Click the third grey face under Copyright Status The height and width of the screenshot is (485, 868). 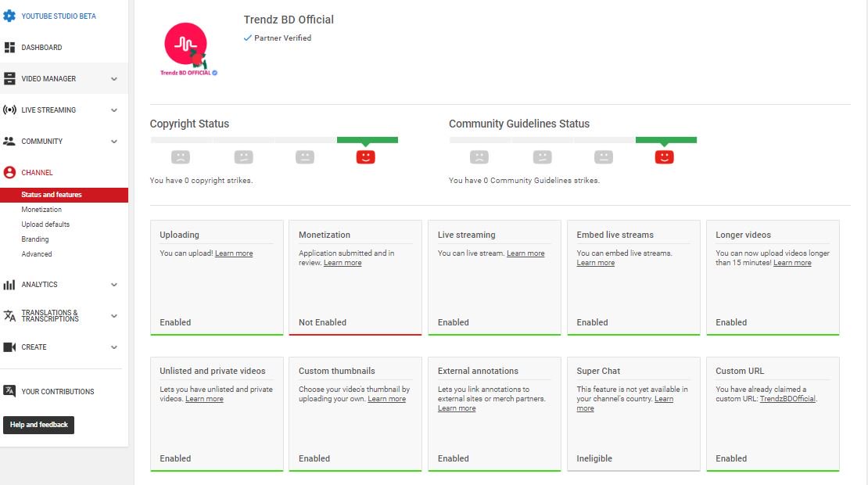305,157
